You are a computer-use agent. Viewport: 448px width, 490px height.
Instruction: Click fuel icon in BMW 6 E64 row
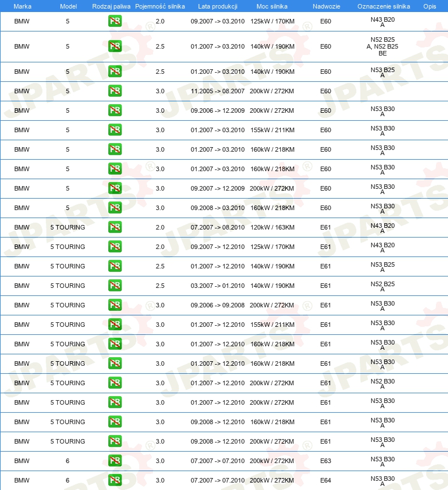(115, 480)
